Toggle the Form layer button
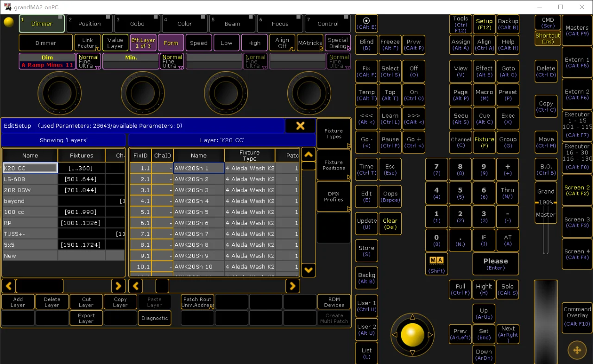The height and width of the screenshot is (364, 593). coord(170,43)
